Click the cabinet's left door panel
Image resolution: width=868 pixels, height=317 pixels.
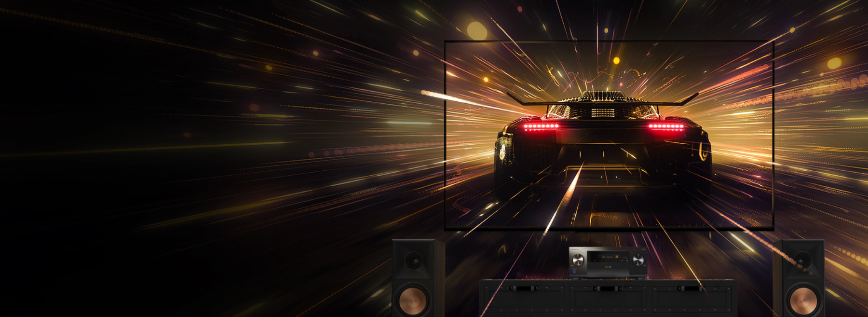coord(523,302)
